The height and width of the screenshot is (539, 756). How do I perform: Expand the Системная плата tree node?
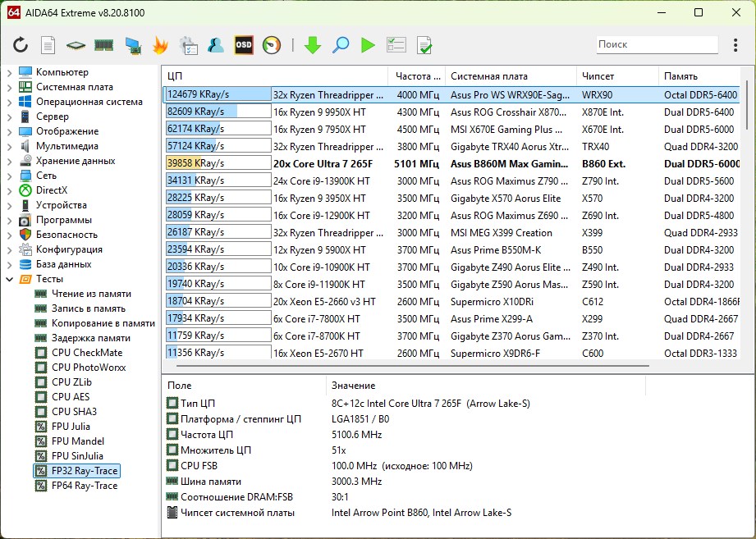click(x=9, y=87)
